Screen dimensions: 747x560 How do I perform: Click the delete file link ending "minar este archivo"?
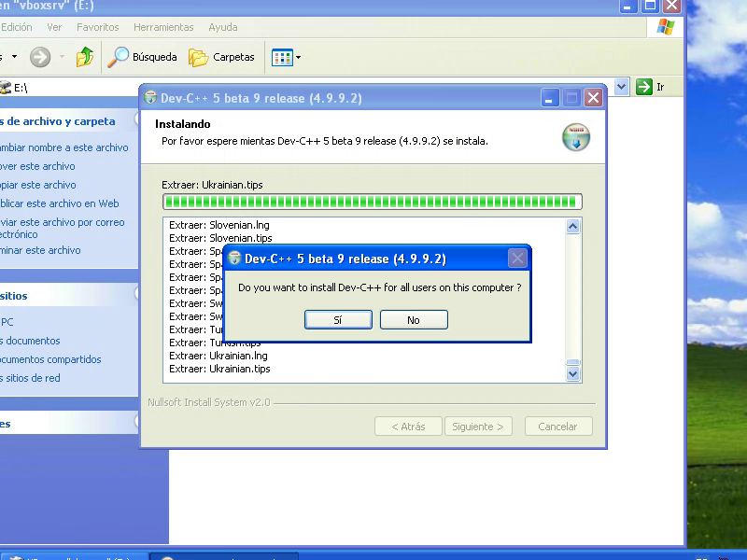tap(40, 250)
